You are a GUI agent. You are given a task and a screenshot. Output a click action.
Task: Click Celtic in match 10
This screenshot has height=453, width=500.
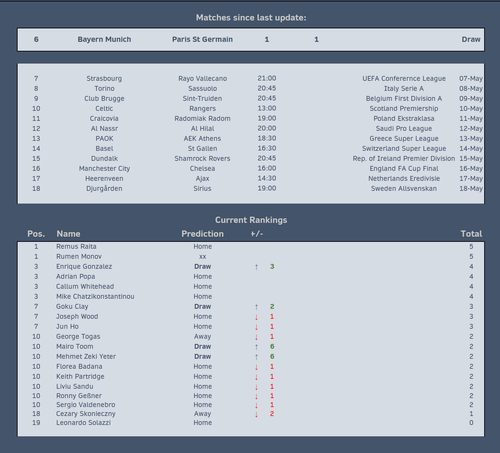104,109
